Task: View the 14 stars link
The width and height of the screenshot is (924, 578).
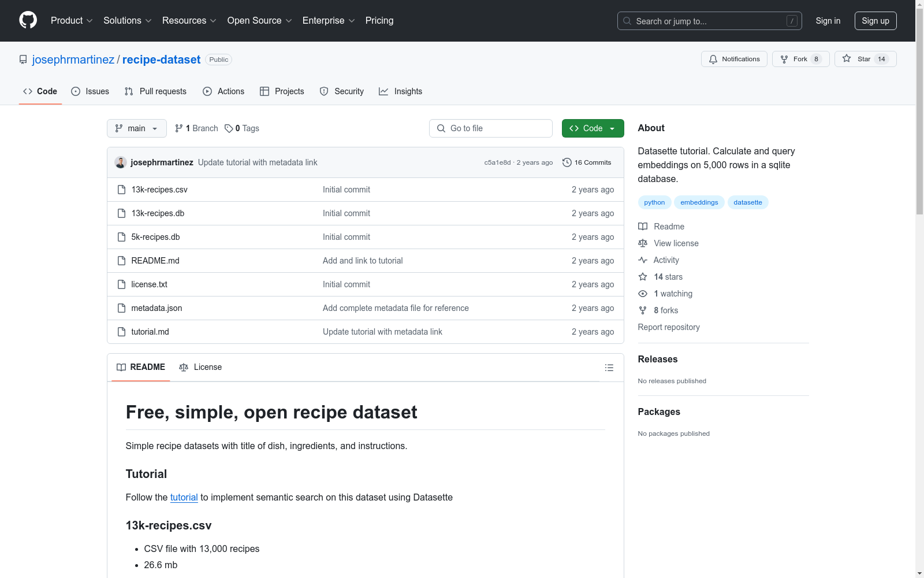Action: click(661, 277)
